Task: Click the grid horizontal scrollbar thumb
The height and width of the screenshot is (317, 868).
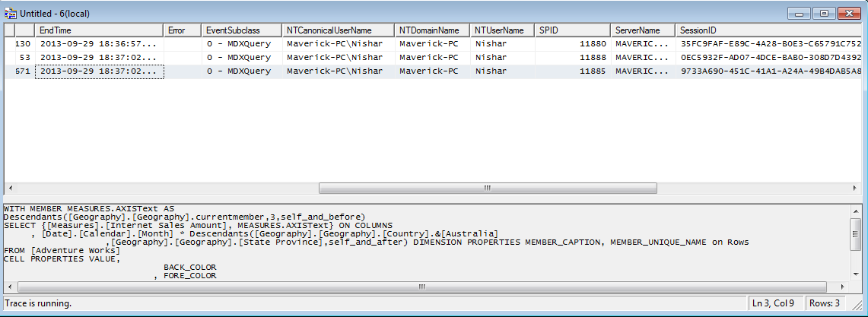Action: tap(488, 188)
